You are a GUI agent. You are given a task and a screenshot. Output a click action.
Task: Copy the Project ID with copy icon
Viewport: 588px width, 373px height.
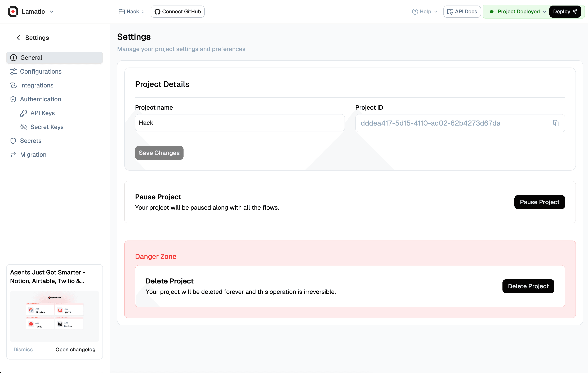tap(556, 123)
